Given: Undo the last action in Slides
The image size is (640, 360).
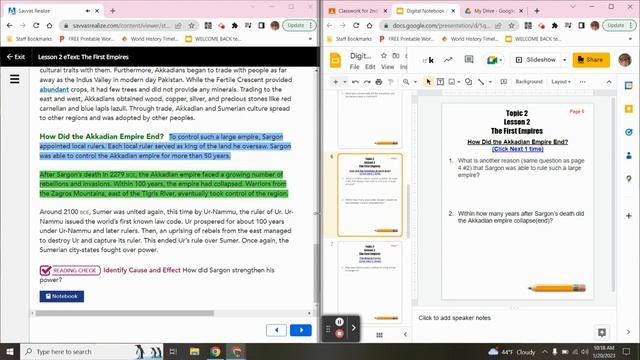Looking at the screenshot, I should click(355, 82).
